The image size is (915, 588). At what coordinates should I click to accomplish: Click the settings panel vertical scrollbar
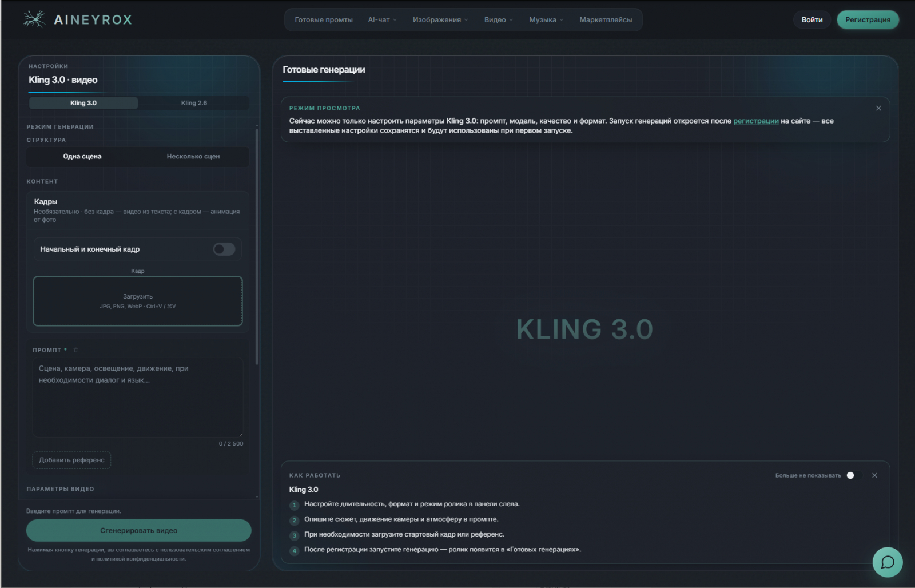coord(257,246)
